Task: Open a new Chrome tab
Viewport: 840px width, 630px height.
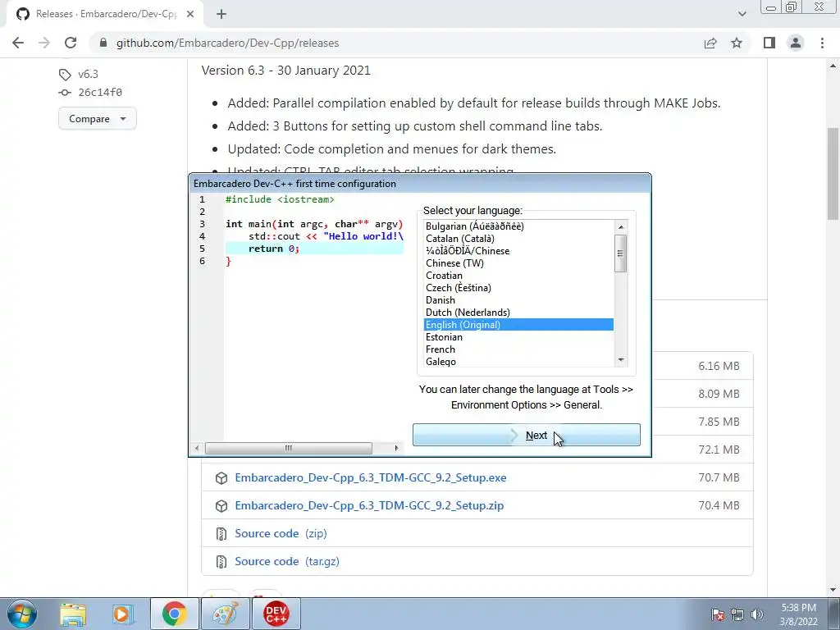Action: point(221,15)
